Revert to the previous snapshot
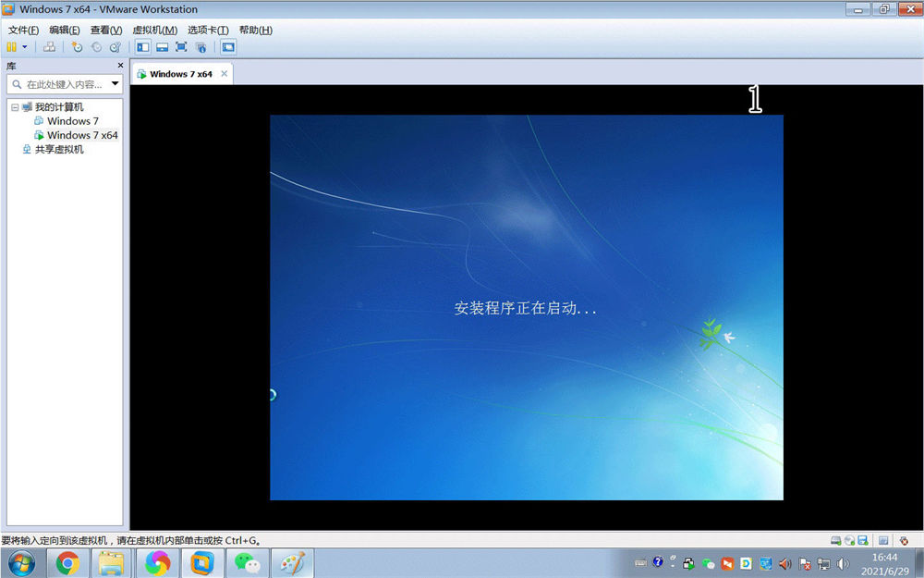 (96, 46)
